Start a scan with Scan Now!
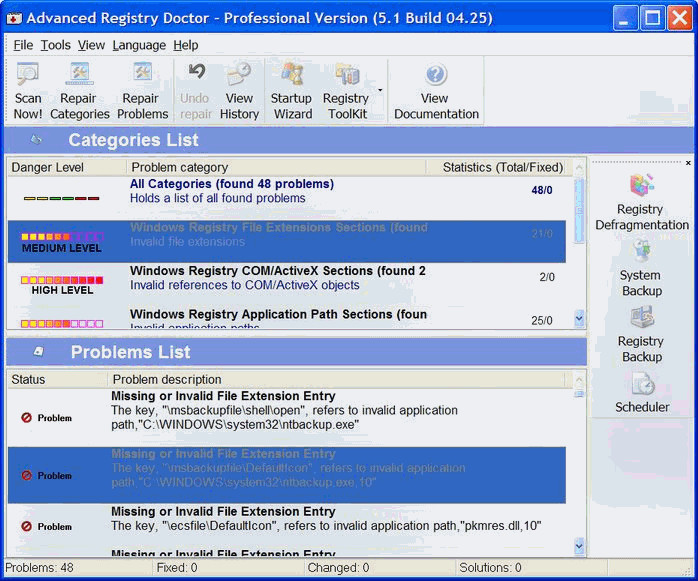Viewport: 698px width, 581px height. pos(28,91)
